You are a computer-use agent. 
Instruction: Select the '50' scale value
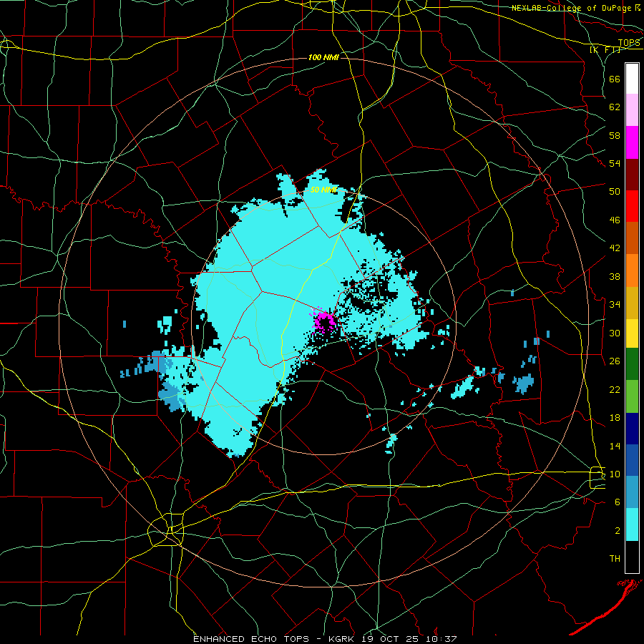click(x=615, y=191)
